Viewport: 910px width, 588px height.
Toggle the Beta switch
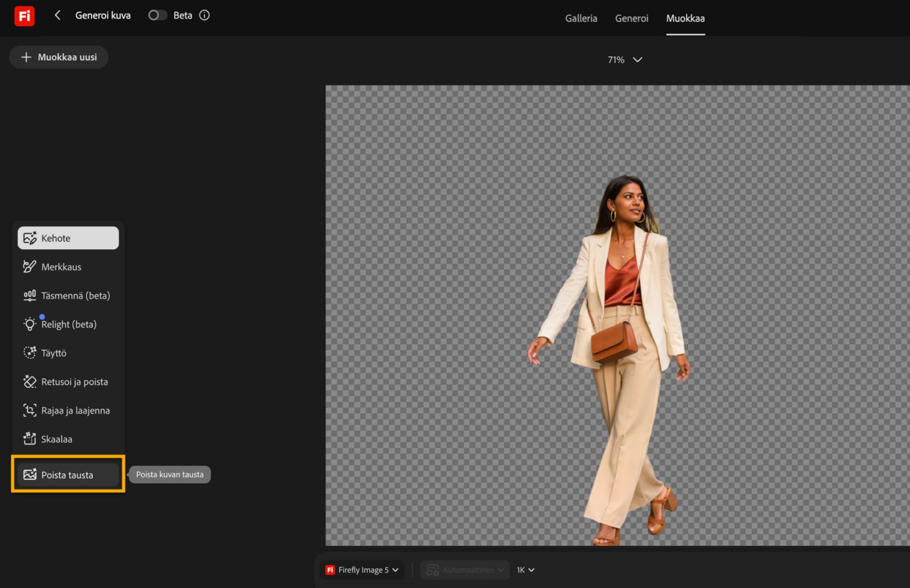[157, 15]
